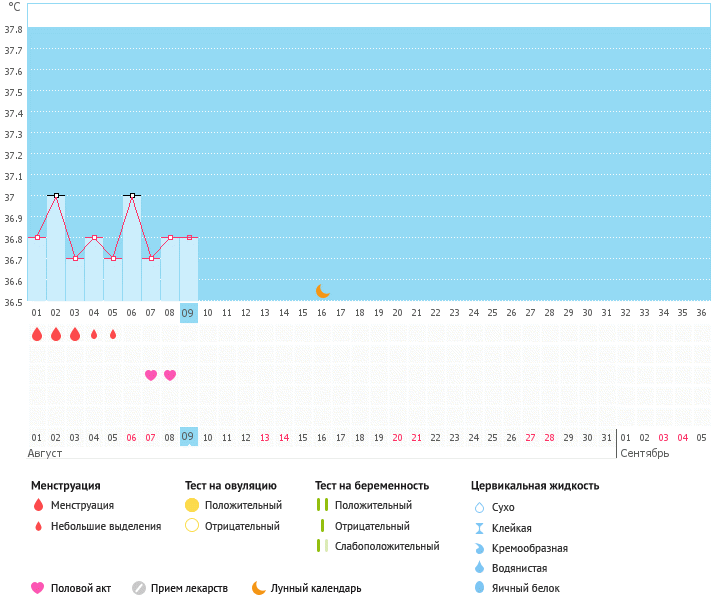
Task: Click the Клейкая cervical fluid legend icon
Action: coord(479,528)
